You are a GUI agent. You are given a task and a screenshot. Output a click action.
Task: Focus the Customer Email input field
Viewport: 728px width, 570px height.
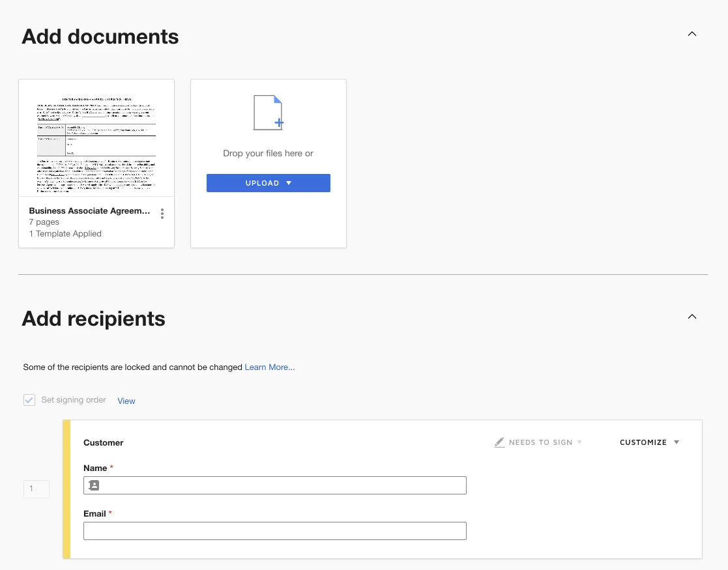point(274,531)
